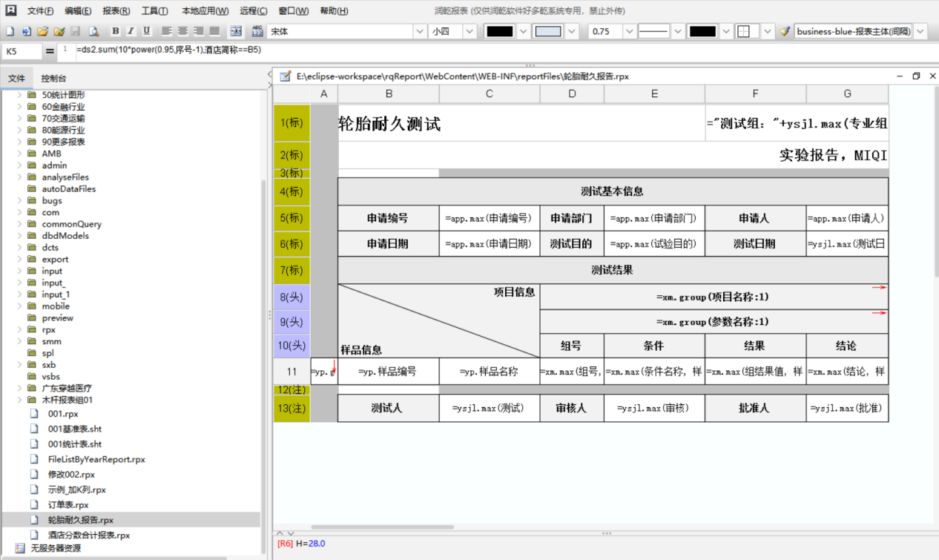
Task: Click the Save disk icon
Action: [x=76, y=31]
